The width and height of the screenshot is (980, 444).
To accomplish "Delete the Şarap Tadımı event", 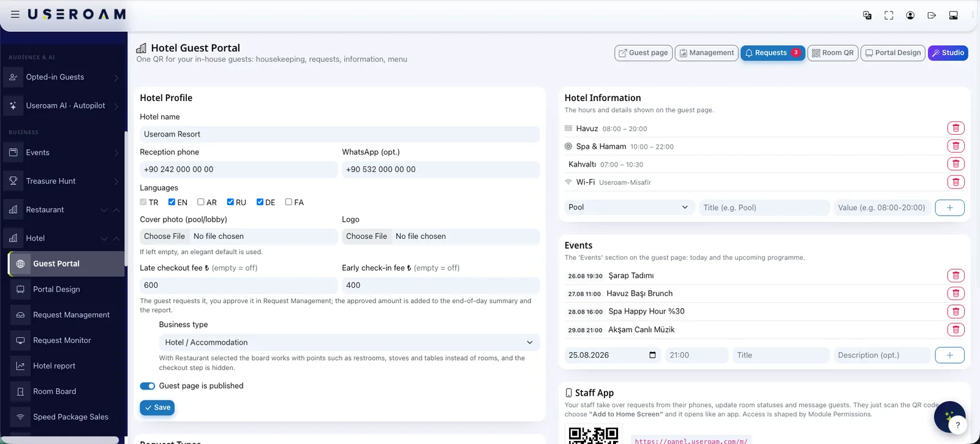I will coord(956,276).
